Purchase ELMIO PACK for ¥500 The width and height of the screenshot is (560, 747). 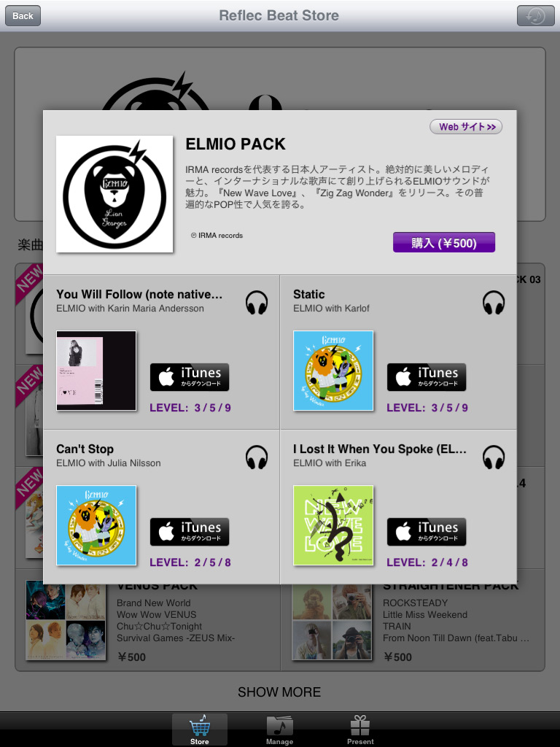tap(444, 242)
